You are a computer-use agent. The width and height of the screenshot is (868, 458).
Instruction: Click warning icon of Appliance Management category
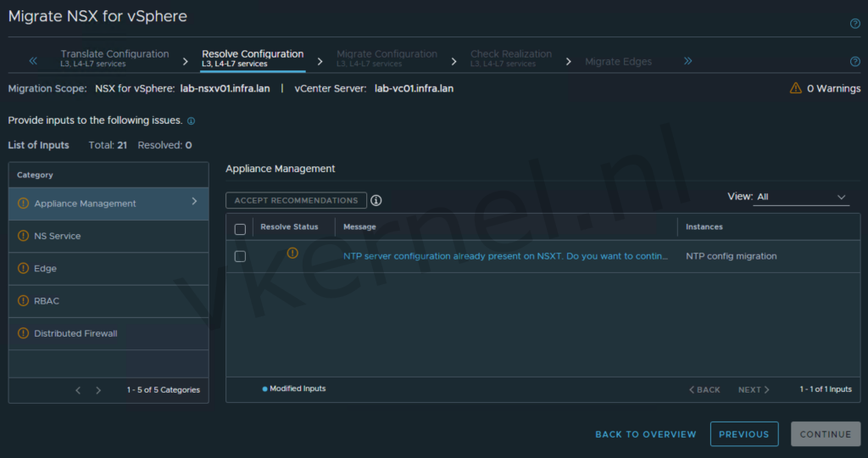tap(23, 204)
